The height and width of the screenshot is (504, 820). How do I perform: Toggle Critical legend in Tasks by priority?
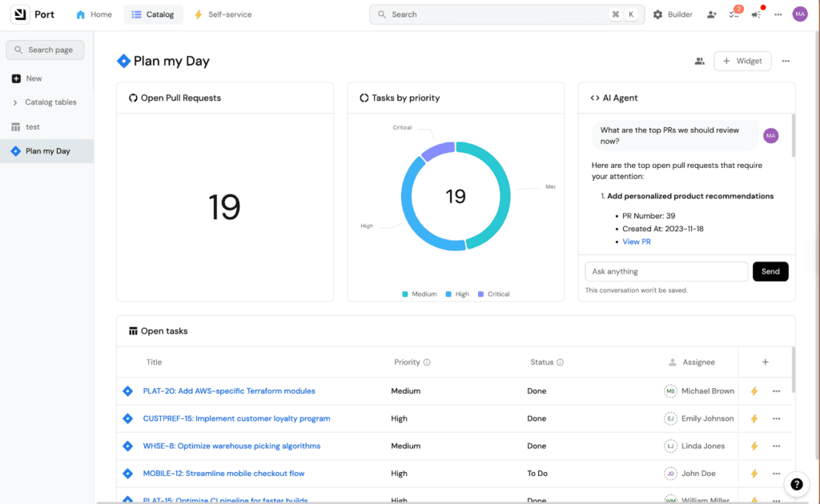493,294
